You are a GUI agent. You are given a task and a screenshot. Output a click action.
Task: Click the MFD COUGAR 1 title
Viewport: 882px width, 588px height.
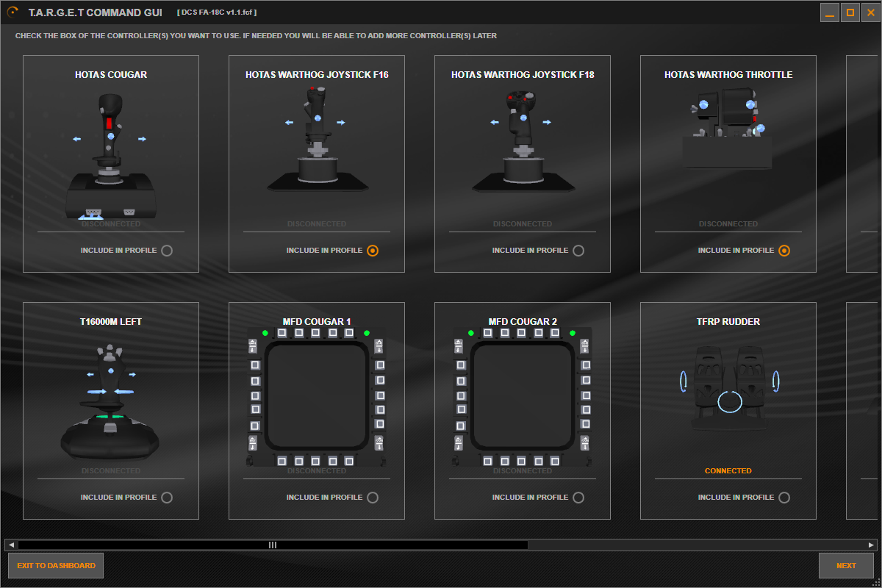click(x=317, y=322)
